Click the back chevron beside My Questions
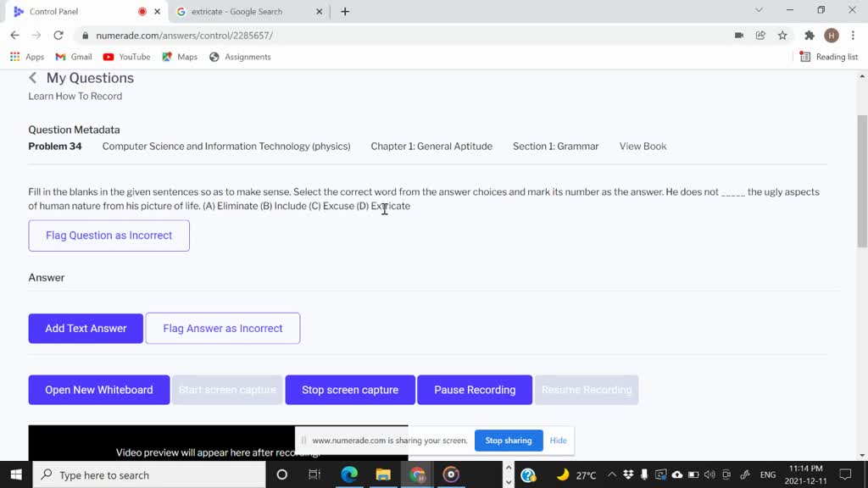Screen dimensions: 868x488 [33, 78]
